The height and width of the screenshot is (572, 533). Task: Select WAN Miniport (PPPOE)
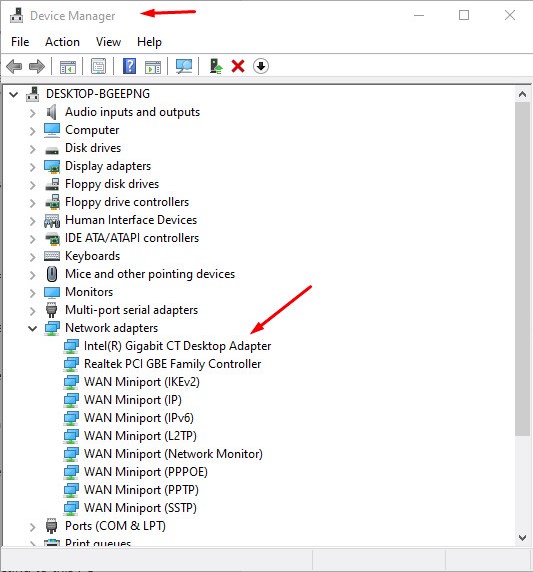click(146, 472)
